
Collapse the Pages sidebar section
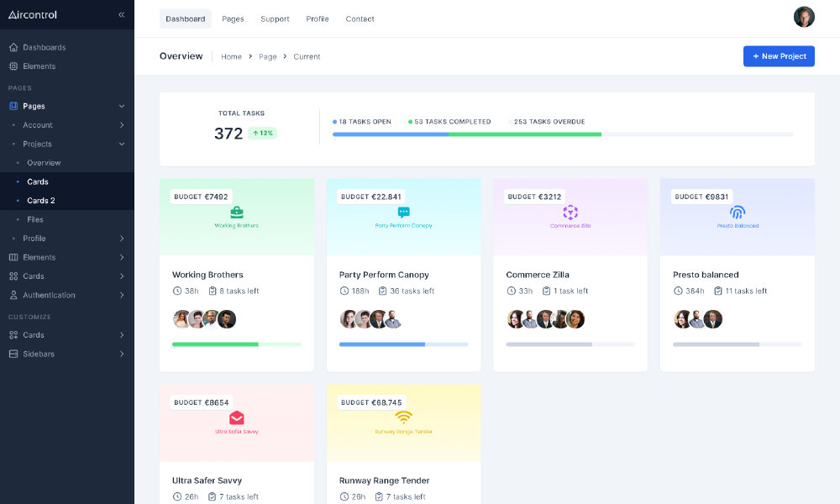coord(121,106)
